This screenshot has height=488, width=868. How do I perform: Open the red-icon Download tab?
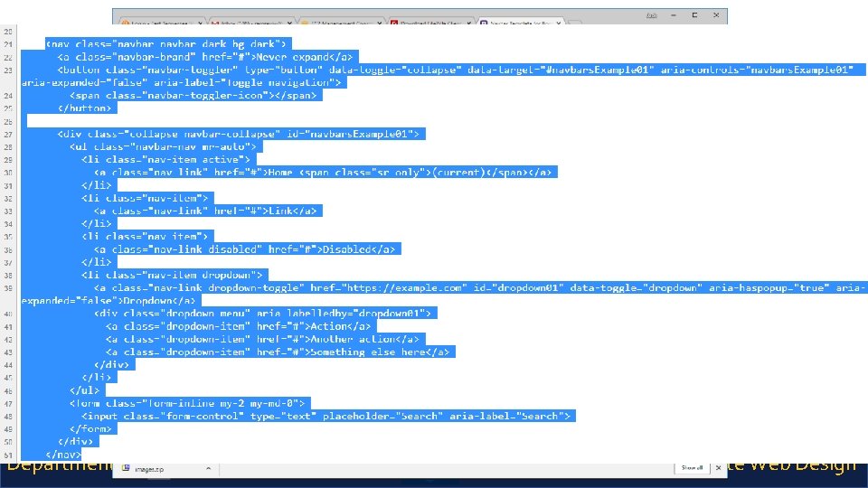(428, 23)
